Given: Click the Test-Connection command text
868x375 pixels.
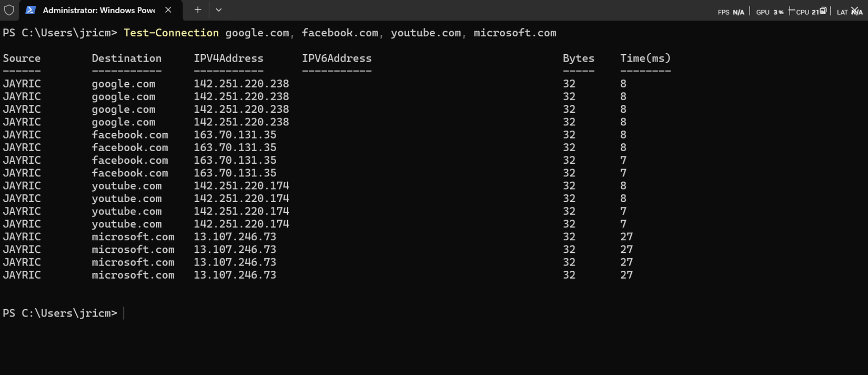Looking at the screenshot, I should coord(170,33).
